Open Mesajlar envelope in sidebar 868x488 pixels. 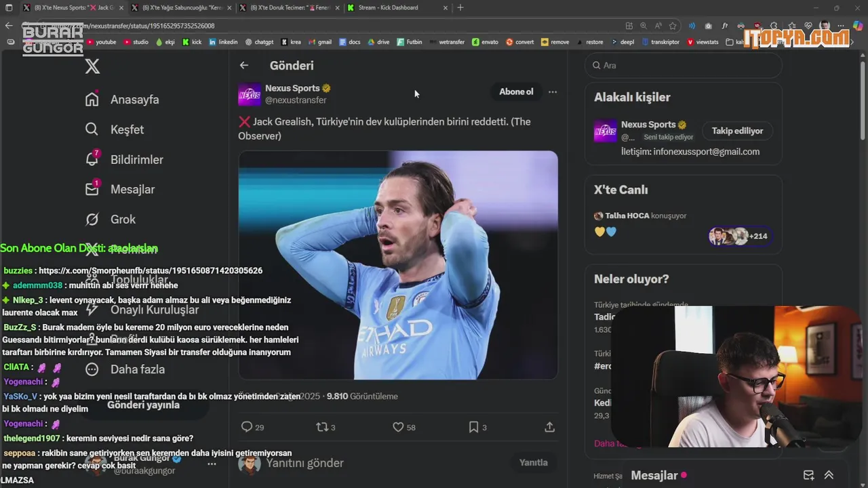pos(119,189)
